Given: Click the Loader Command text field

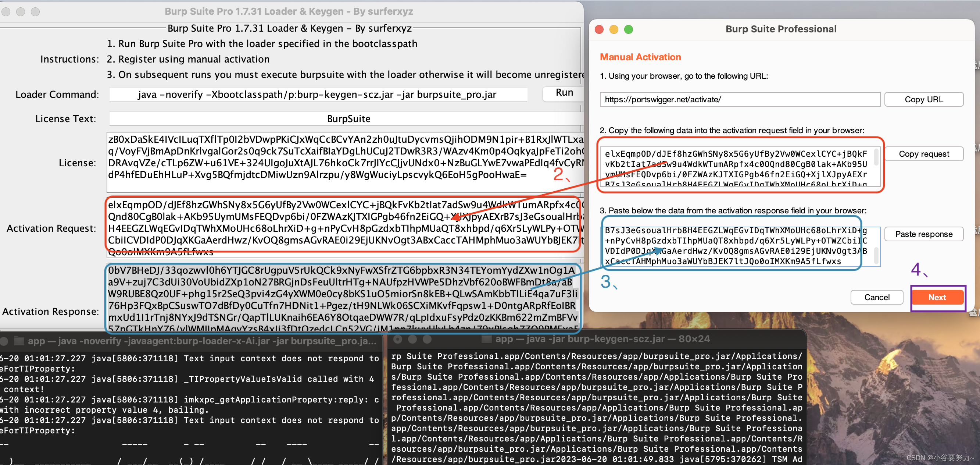Looking at the screenshot, I should click(x=318, y=95).
